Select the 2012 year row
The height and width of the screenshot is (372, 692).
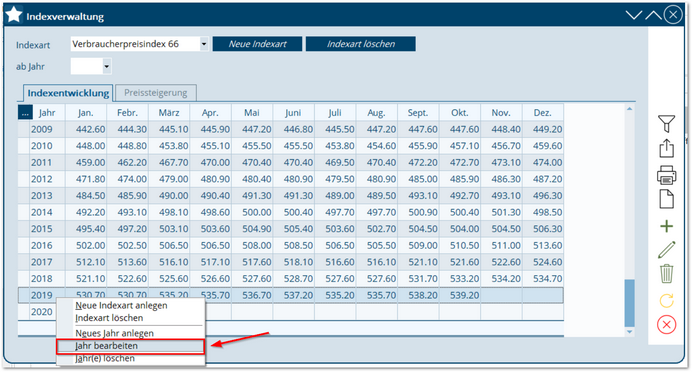(x=291, y=179)
